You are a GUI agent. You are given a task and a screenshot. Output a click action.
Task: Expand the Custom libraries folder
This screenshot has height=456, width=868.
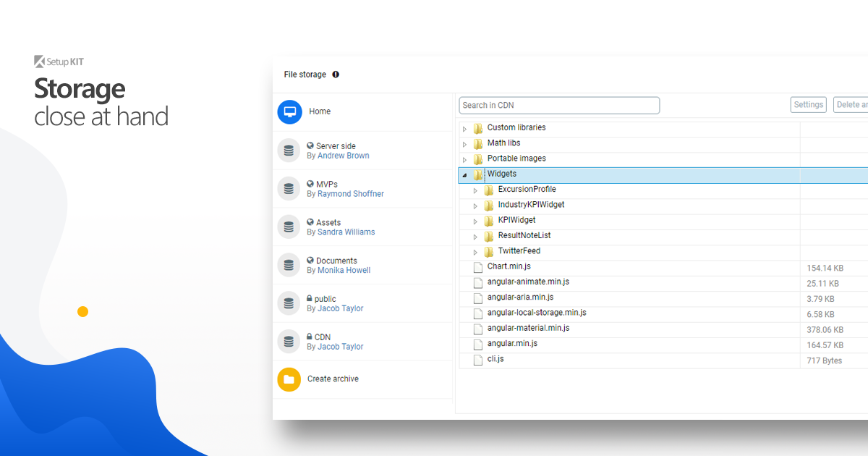[x=465, y=129]
